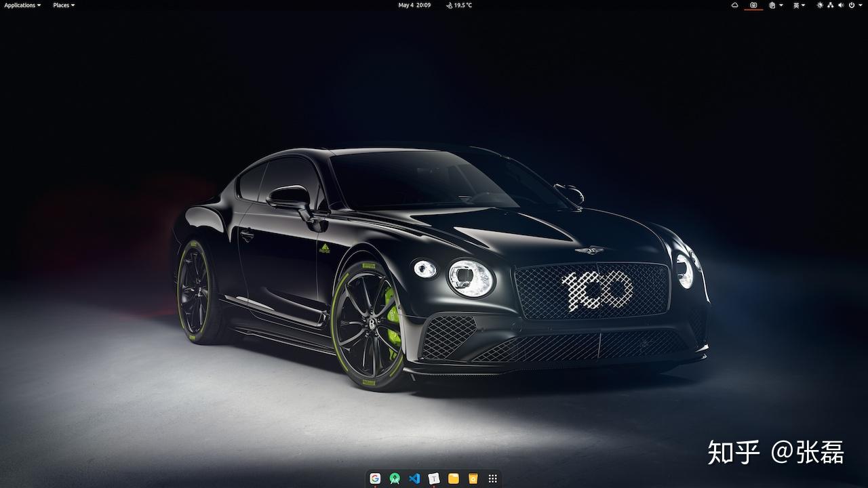This screenshot has height=488, width=868.
Task: Open the wired network status icon
Action: tap(830, 5)
